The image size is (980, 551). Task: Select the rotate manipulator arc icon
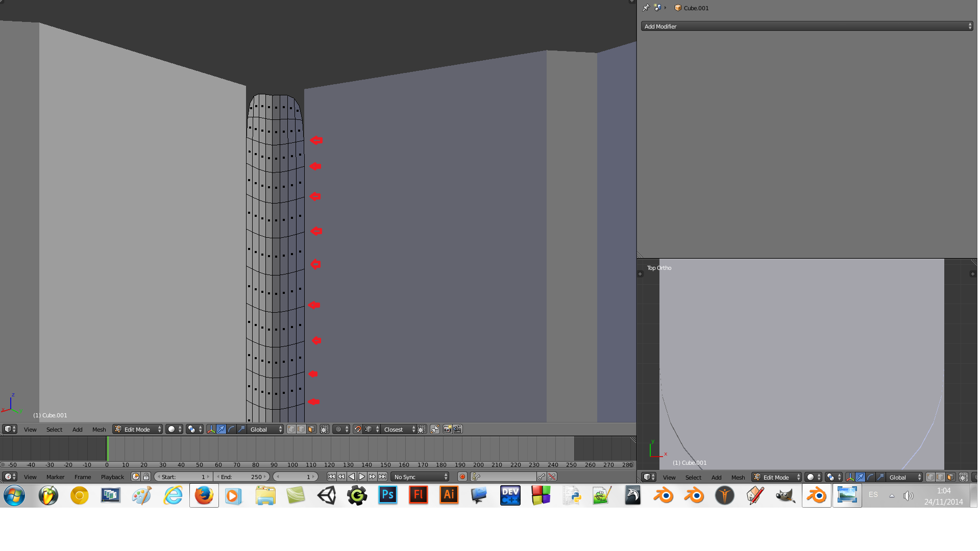click(231, 429)
